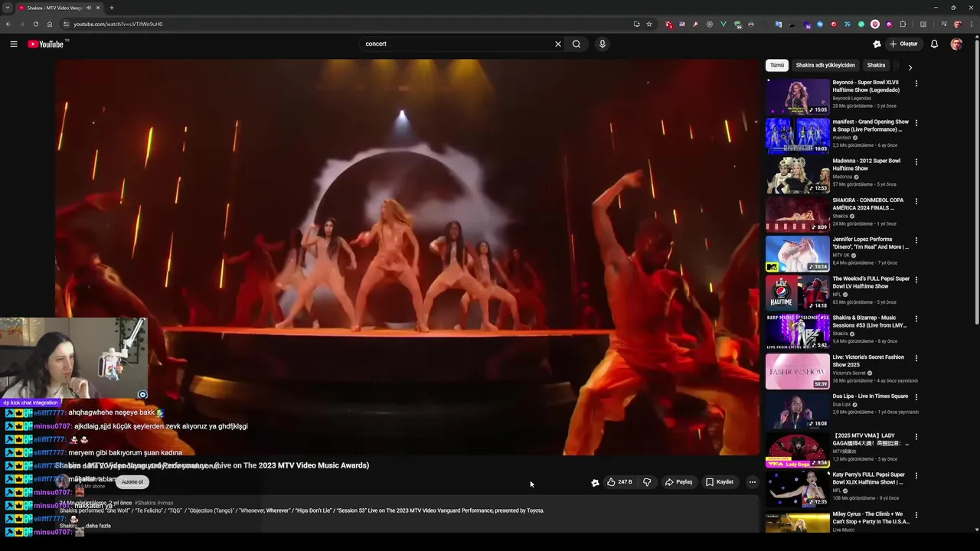Click Kaydet save button
Screen dimensions: 980x551
click(x=720, y=482)
